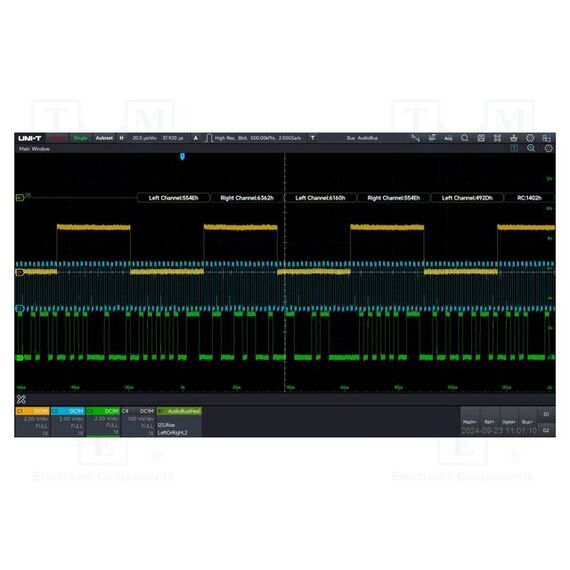
Task: Select the decoded Left Channel:6160h packet
Action: click(x=320, y=198)
